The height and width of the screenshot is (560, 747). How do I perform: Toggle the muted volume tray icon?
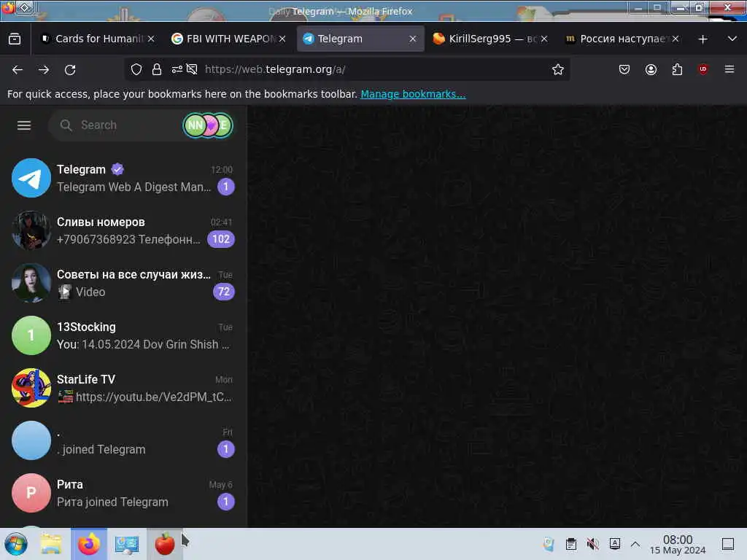pos(592,544)
